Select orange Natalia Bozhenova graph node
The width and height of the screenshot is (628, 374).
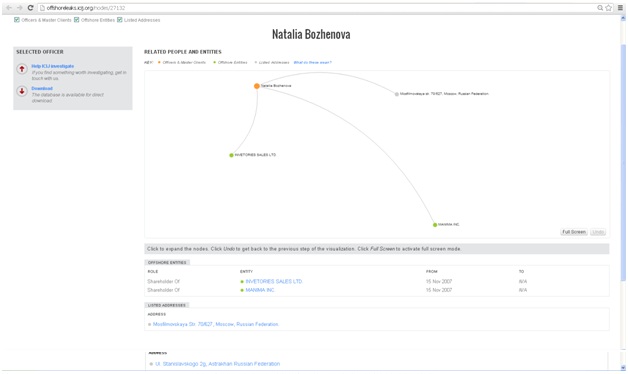(257, 86)
